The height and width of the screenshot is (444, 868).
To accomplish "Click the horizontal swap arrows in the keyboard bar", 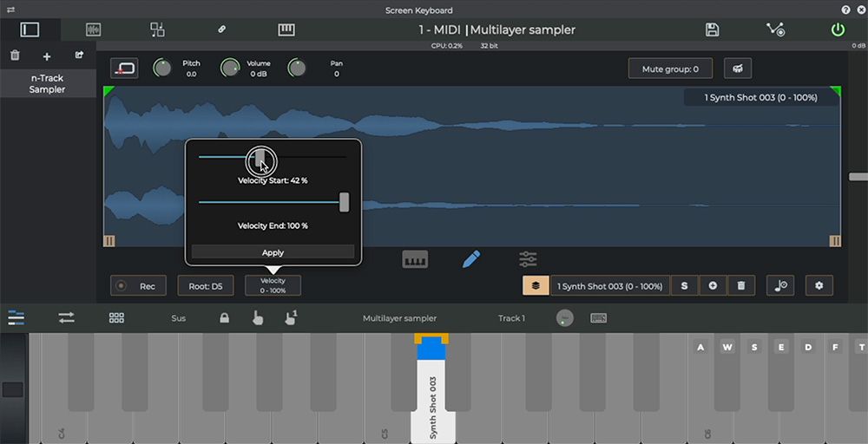I will (x=67, y=318).
